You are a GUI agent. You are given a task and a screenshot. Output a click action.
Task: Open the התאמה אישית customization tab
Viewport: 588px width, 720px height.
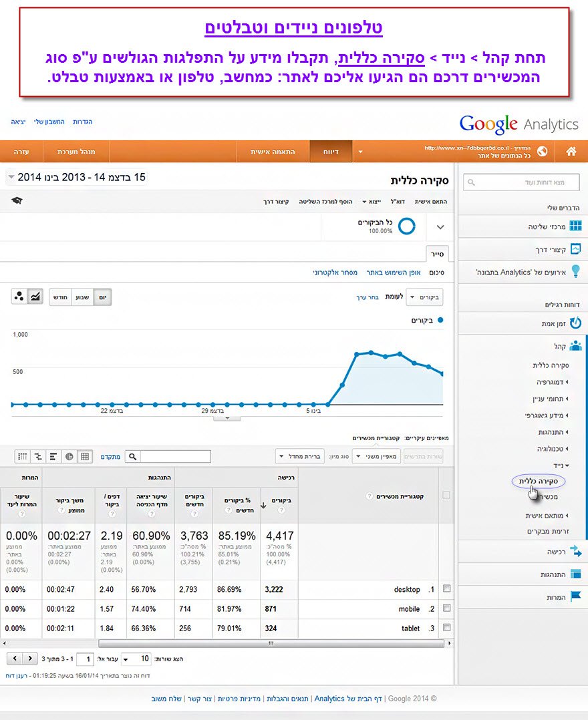[273, 152]
